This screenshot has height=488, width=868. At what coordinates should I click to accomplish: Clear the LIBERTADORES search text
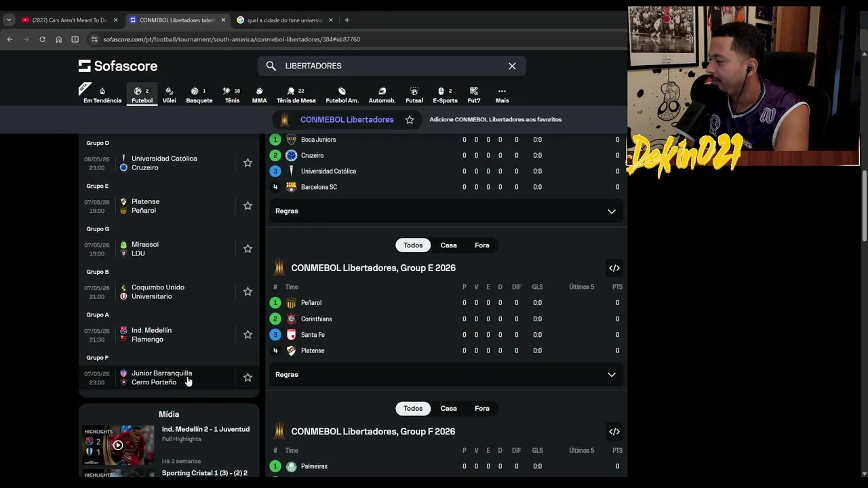click(x=512, y=66)
